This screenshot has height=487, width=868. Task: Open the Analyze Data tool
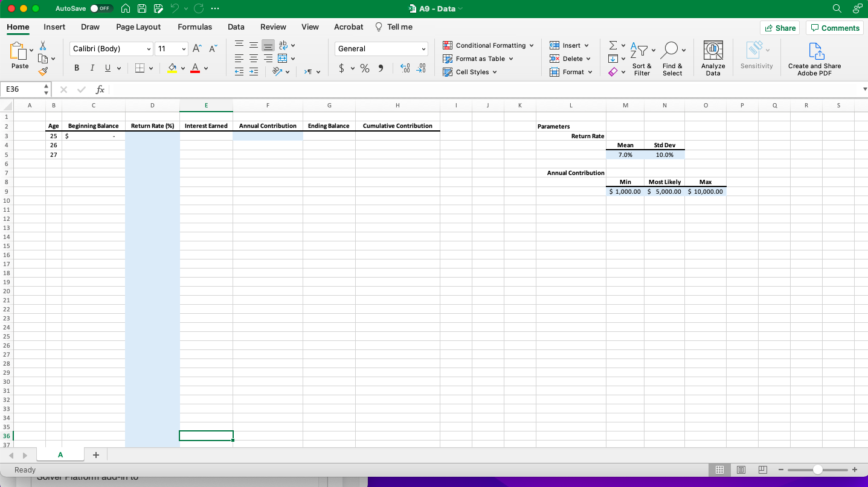(x=713, y=57)
